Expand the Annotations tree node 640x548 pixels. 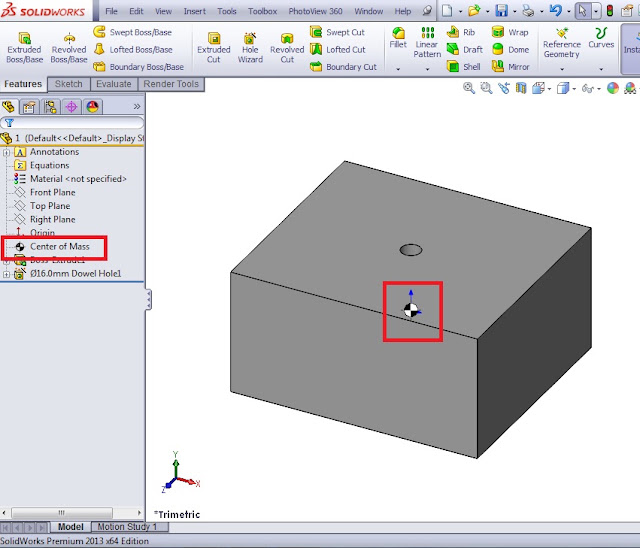point(6,153)
